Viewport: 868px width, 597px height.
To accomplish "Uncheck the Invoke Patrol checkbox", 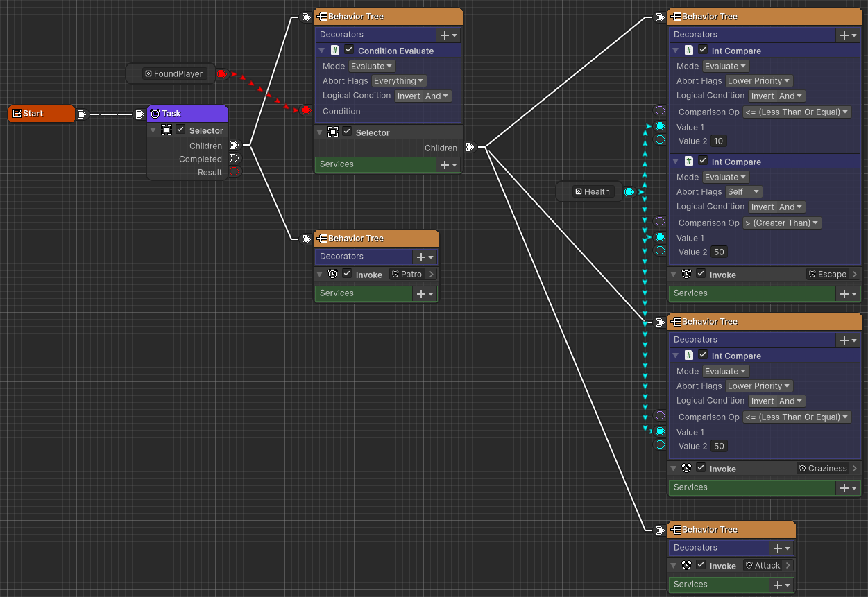I will (348, 274).
